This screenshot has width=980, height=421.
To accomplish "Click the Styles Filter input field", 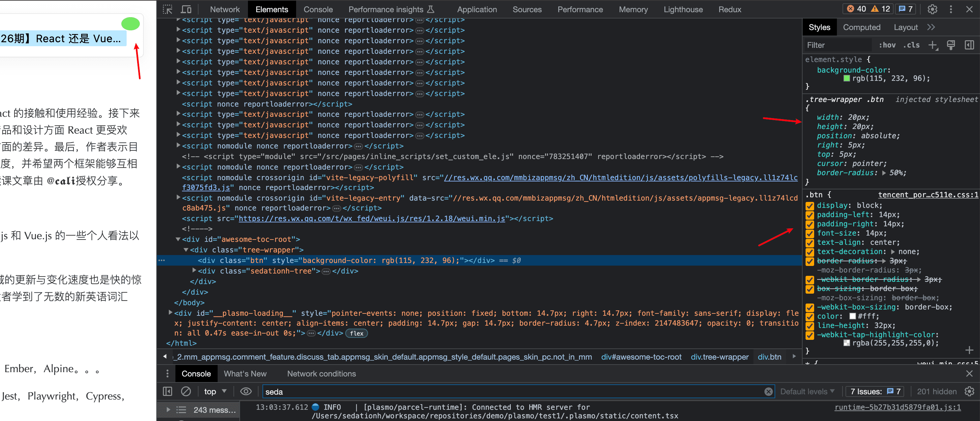I will coord(837,45).
